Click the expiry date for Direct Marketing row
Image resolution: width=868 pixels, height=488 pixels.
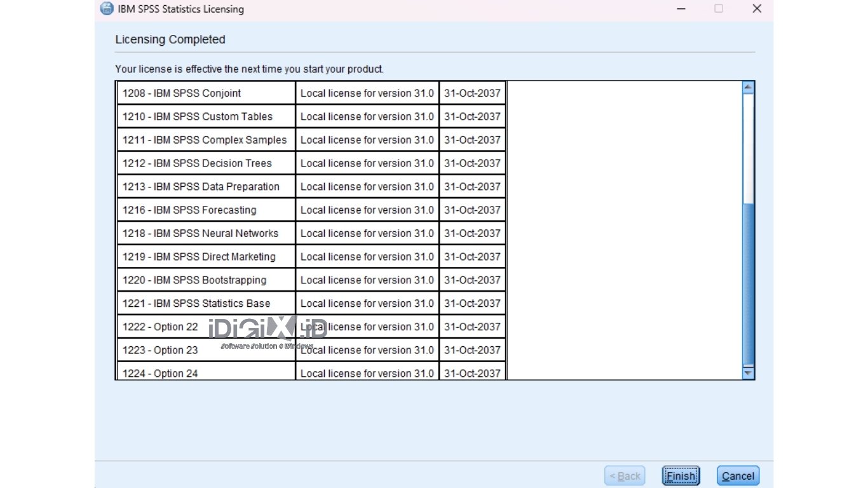(x=472, y=257)
